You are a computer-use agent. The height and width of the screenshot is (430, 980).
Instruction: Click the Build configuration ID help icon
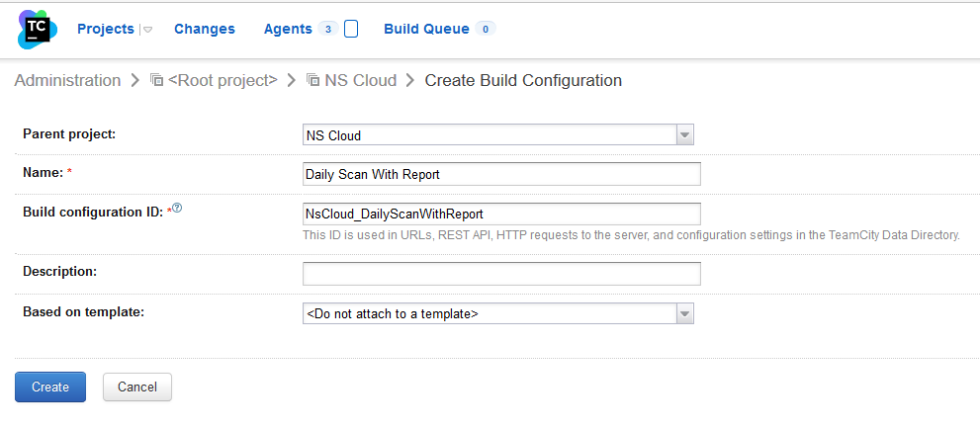pos(178,208)
